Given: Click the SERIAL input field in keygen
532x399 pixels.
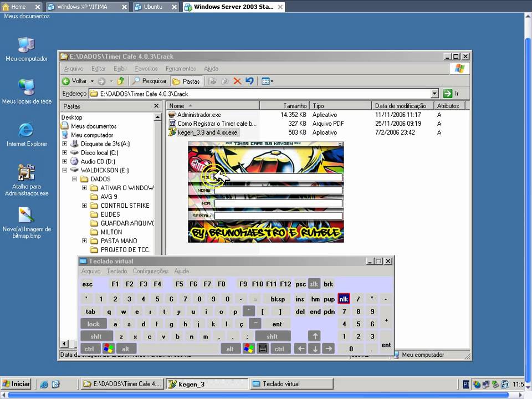Looking at the screenshot, I should click(x=278, y=216).
